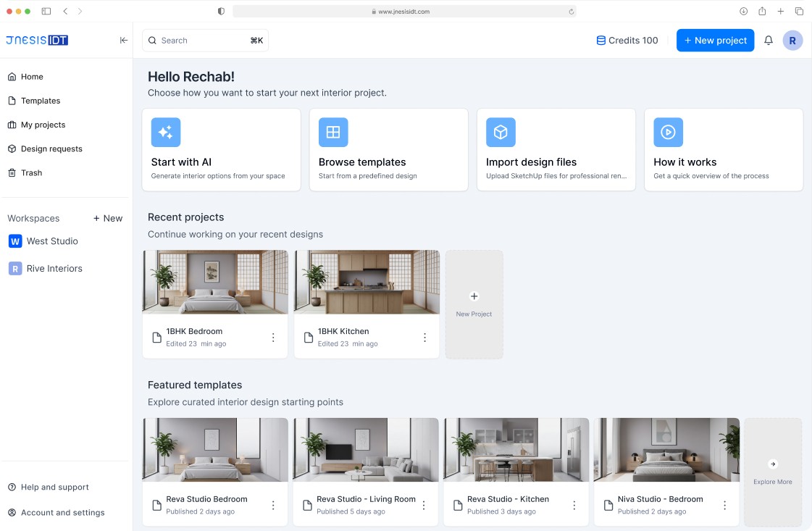Click the Import design files cube icon
The height and width of the screenshot is (531, 812).
(x=501, y=132)
